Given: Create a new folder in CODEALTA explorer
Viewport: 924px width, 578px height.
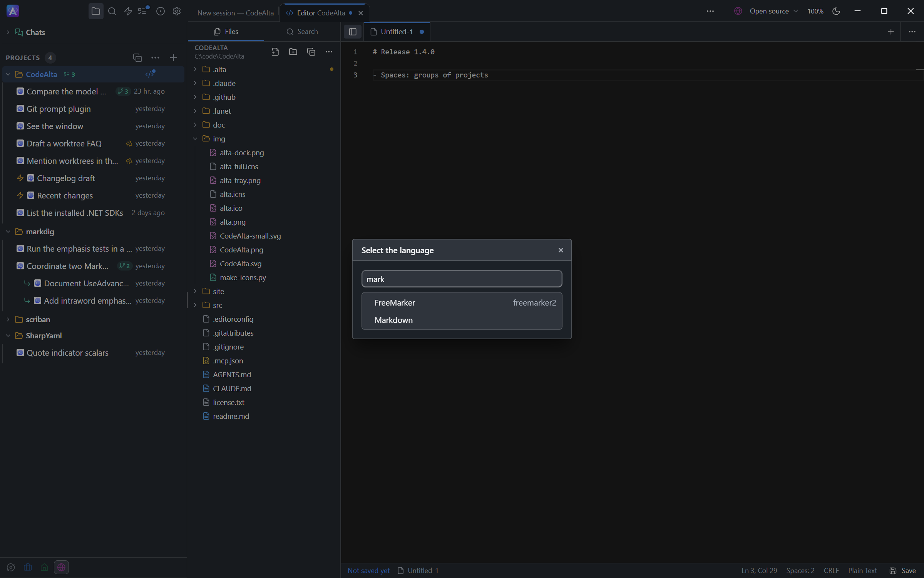Looking at the screenshot, I should pos(293,52).
